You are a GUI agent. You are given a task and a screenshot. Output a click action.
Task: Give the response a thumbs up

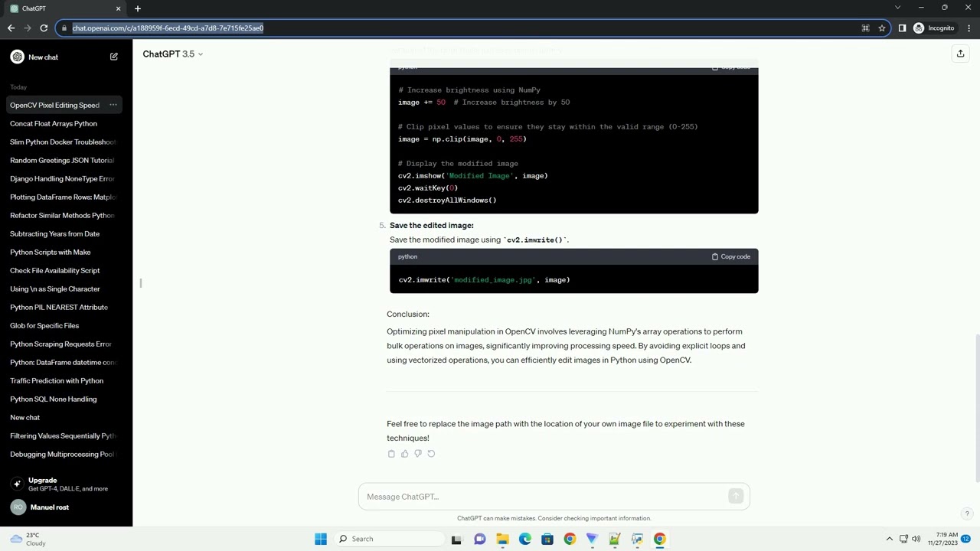404,454
